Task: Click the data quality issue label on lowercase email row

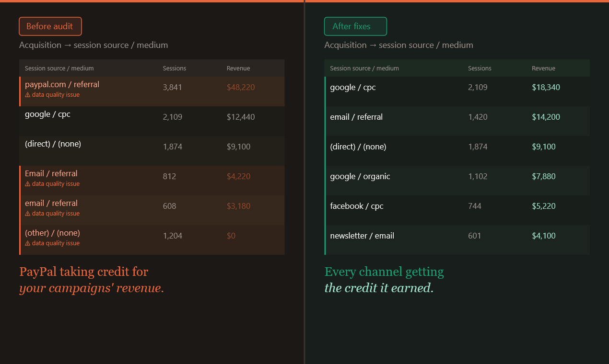Action: pyautogui.click(x=56, y=213)
